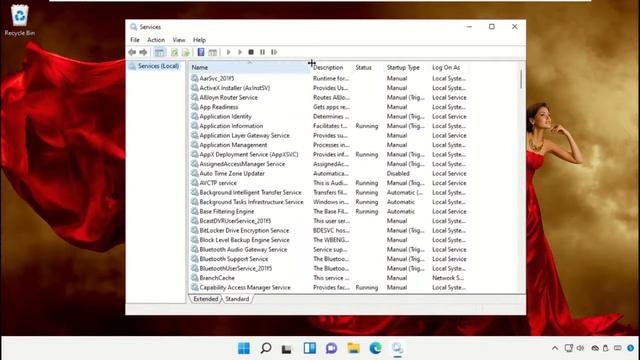Open File Explorer from the taskbar
640x360 pixels.
[353, 348]
